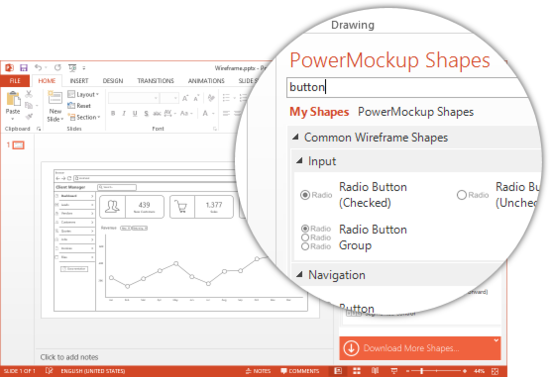Click in the button search field
Viewport: 550px width, 377px height.
click(x=407, y=87)
